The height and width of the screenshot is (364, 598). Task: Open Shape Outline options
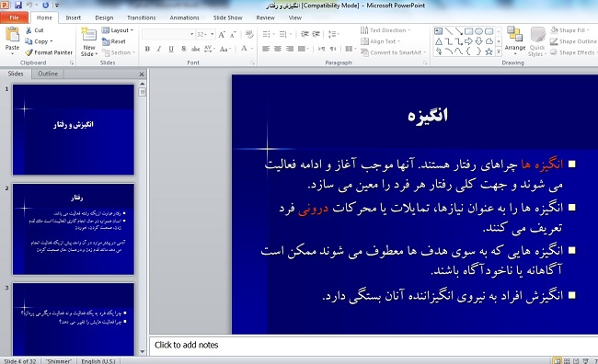(574, 41)
